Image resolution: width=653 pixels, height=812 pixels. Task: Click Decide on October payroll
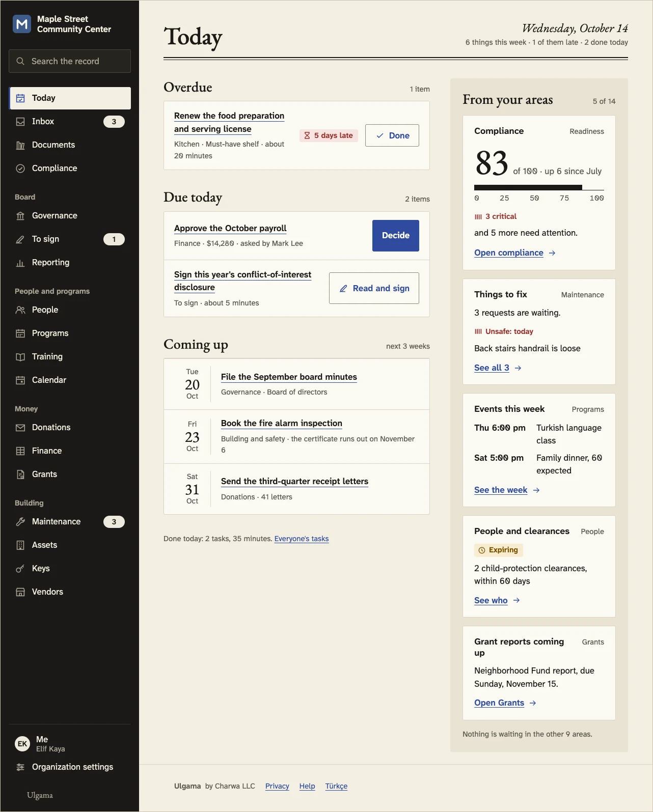pyautogui.click(x=396, y=236)
